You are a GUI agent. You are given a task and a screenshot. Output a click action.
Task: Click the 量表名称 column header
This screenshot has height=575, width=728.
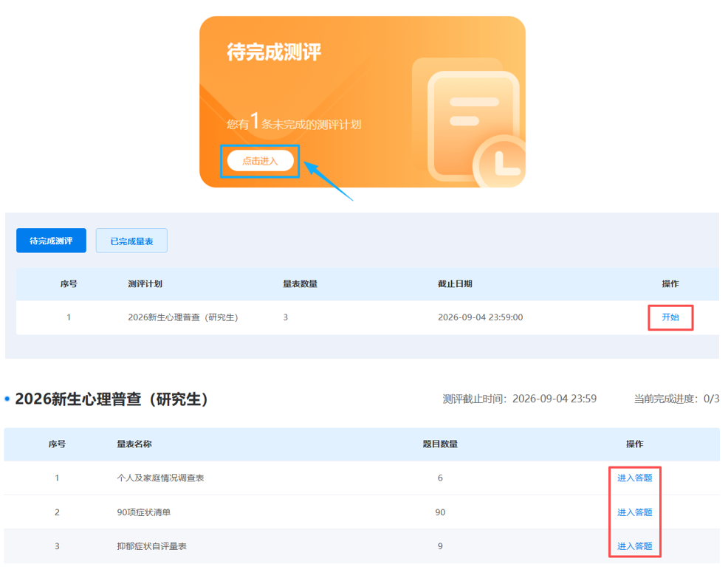(134, 444)
